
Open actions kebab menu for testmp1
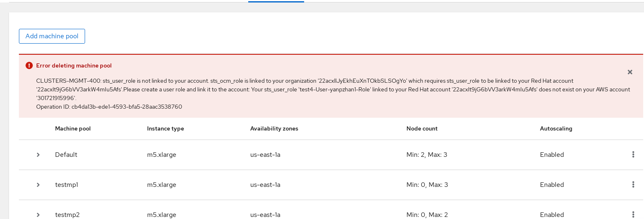pyautogui.click(x=633, y=185)
